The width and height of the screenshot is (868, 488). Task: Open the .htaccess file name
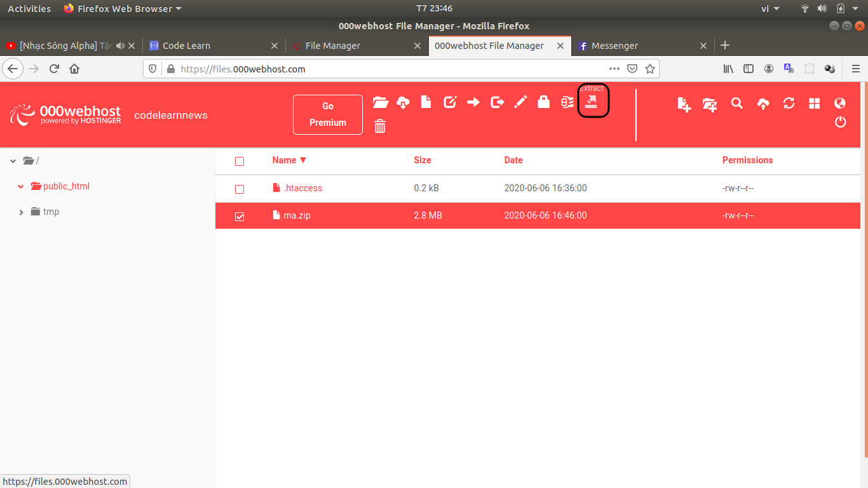tap(303, 188)
